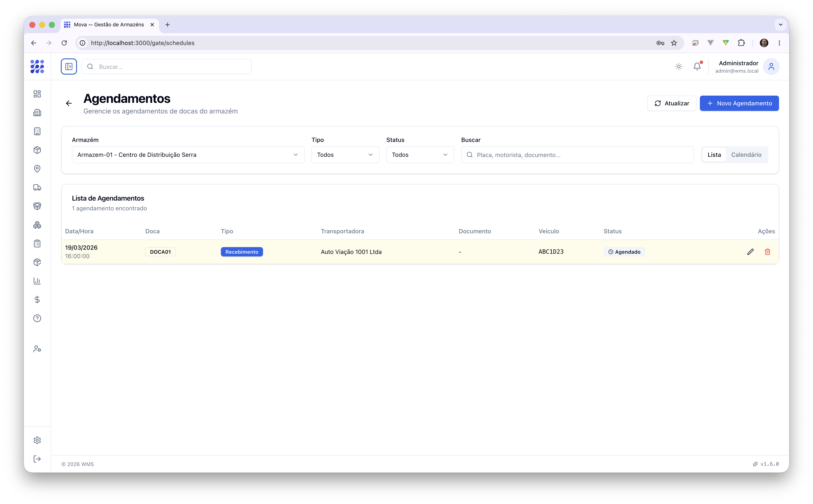Image resolution: width=813 pixels, height=504 pixels.
Task: Click the DOCA01 dock badge
Action: click(x=160, y=252)
